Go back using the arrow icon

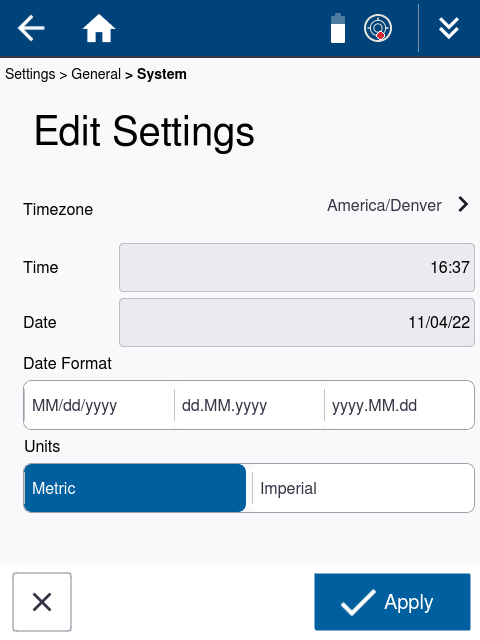[31, 28]
